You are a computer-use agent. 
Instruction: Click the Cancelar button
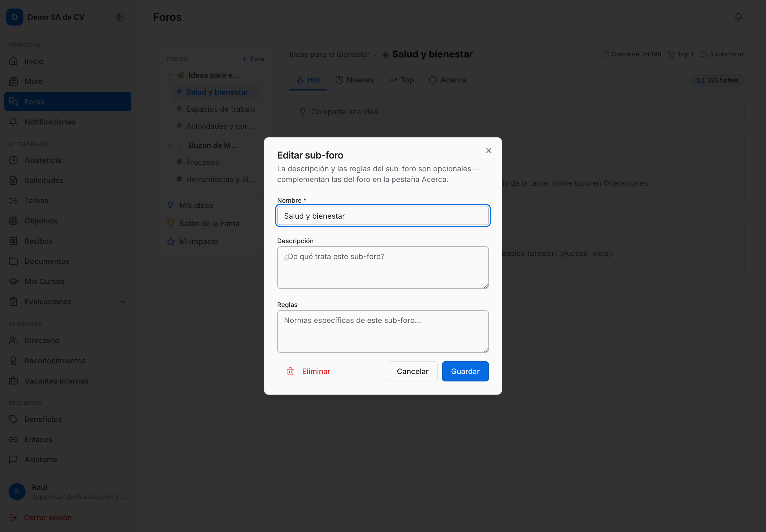[x=413, y=371]
